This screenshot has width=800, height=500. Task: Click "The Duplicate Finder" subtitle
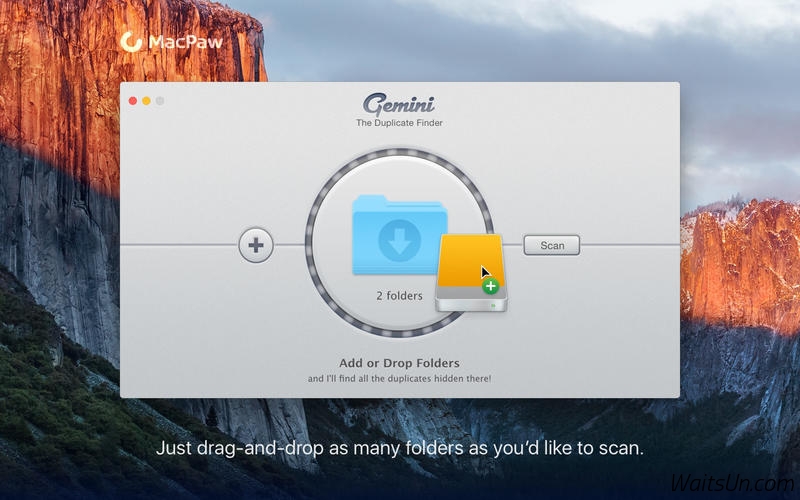(x=399, y=123)
